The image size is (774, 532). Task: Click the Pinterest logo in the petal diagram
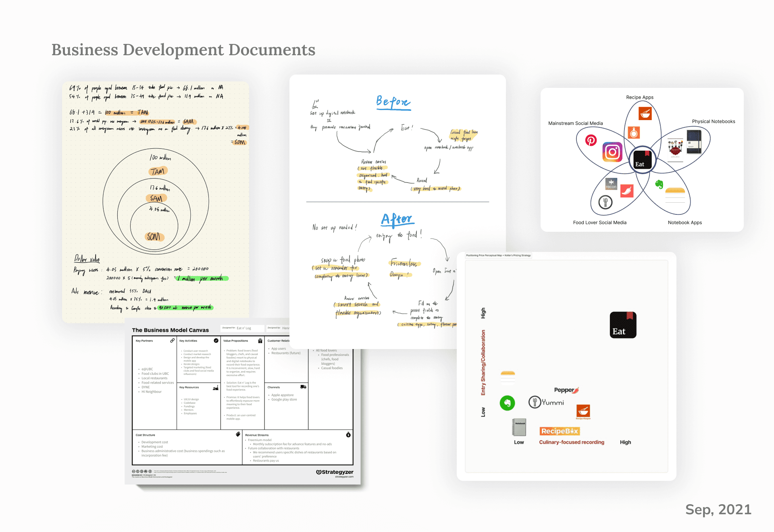[x=591, y=140]
